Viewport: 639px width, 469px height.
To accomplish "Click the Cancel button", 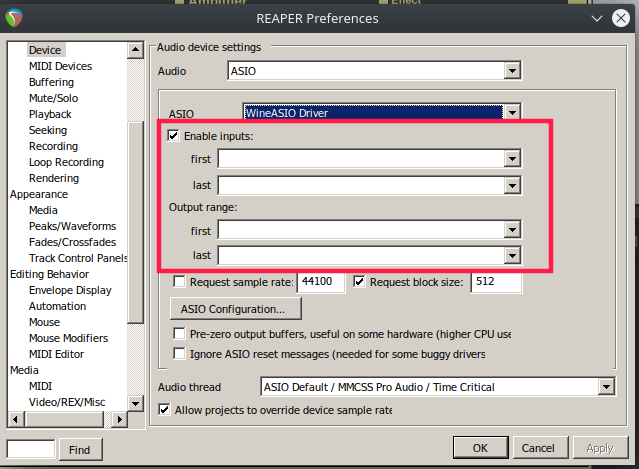I will coord(540,448).
